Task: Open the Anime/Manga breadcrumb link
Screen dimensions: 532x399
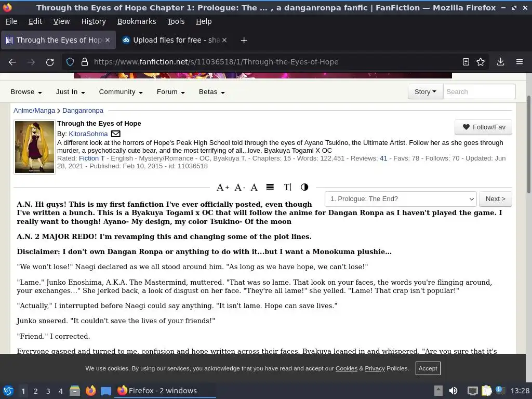Action: 34,111
